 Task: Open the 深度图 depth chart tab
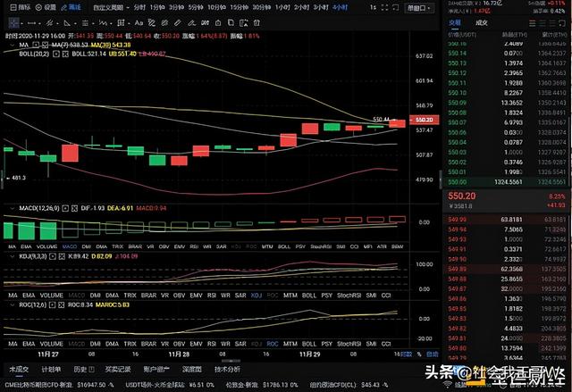(192, 368)
